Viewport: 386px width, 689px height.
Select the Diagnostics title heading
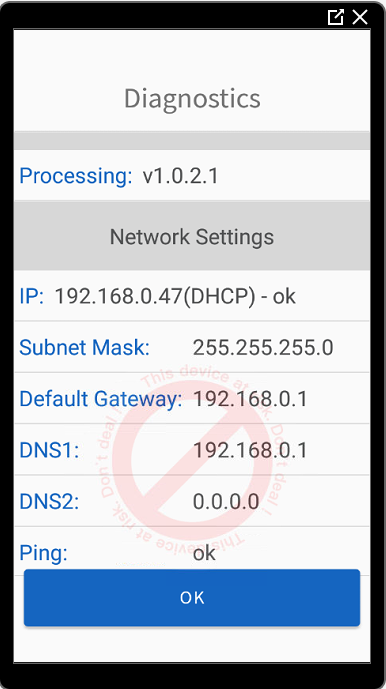click(x=192, y=98)
